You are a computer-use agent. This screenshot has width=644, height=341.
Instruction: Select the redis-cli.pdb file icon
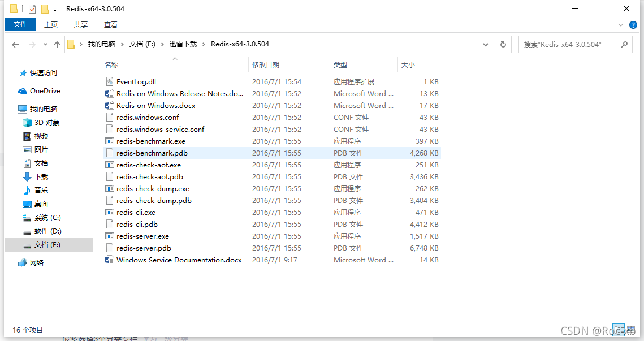point(110,225)
